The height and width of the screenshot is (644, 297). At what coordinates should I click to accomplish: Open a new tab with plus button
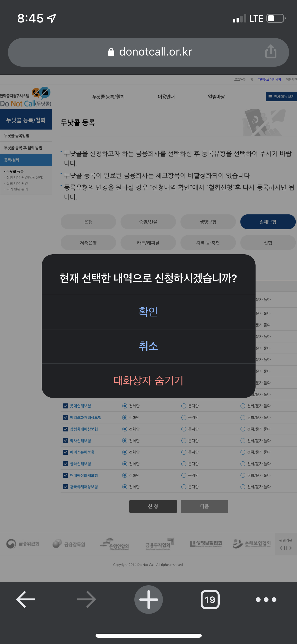[149, 599]
